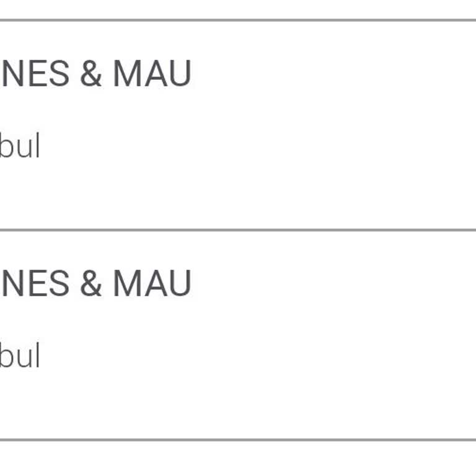
Task: Click blank space right of first "bul"
Action: (248, 146)
